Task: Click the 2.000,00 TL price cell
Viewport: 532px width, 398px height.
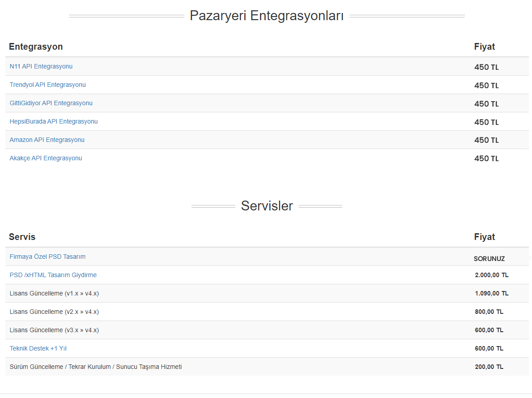Action: coord(492,275)
